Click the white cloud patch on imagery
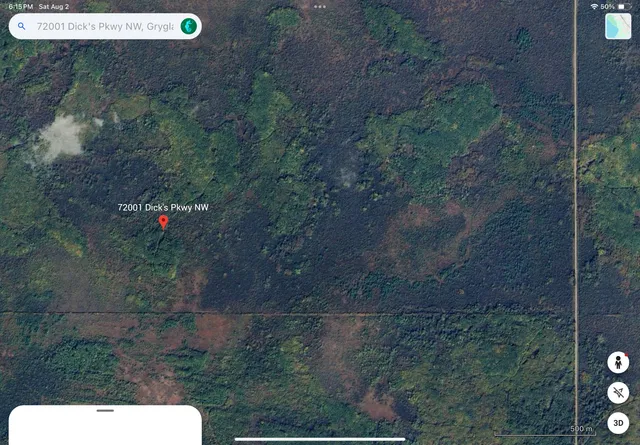 (61, 139)
